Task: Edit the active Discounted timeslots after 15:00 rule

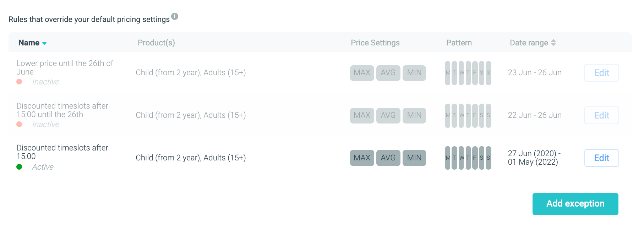Action: pos(601,158)
